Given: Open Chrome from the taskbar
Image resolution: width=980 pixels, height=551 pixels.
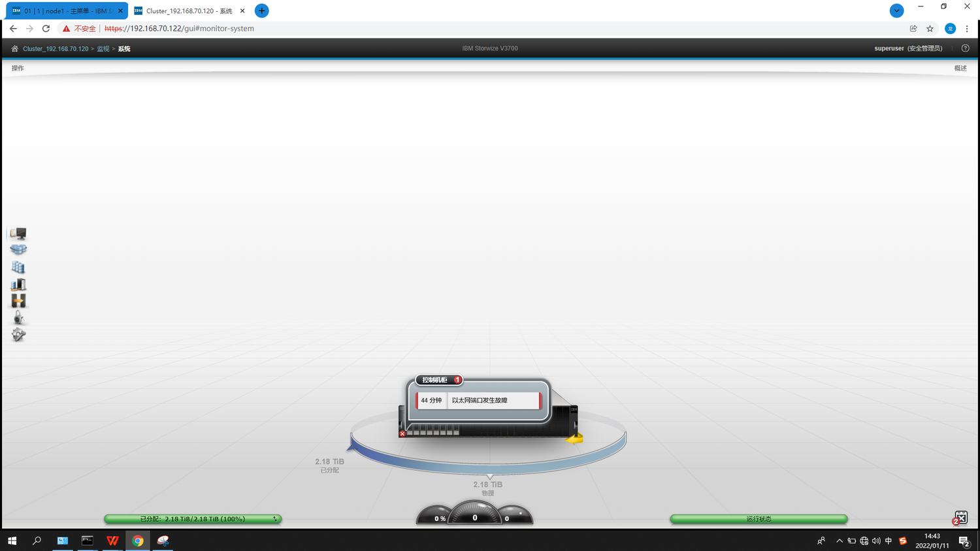Looking at the screenshot, I should (x=138, y=541).
